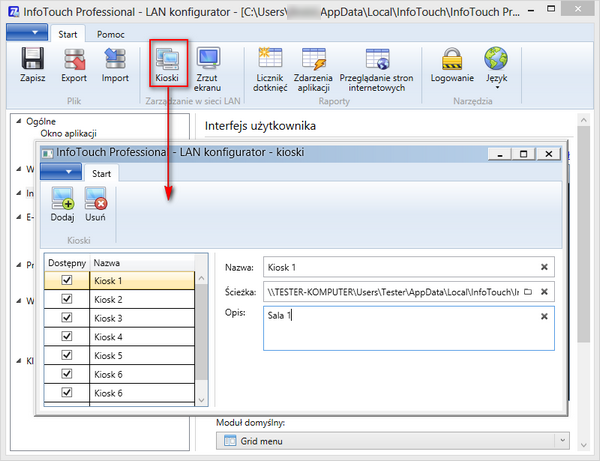Screen dimensions: 600x461
Task: Toggle availability of Kiosk 3
Action: [67, 318]
